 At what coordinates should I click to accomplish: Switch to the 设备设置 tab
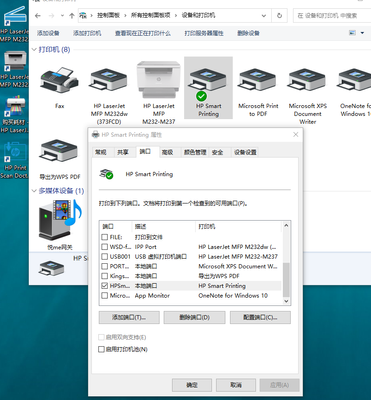245,152
